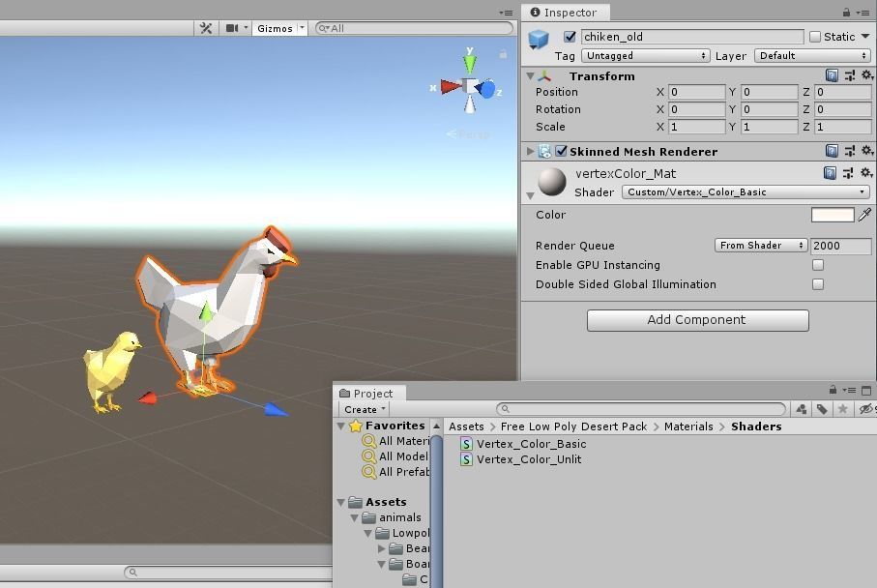The height and width of the screenshot is (588, 877).
Task: Click the Render Queue 2000 value field
Action: point(840,246)
